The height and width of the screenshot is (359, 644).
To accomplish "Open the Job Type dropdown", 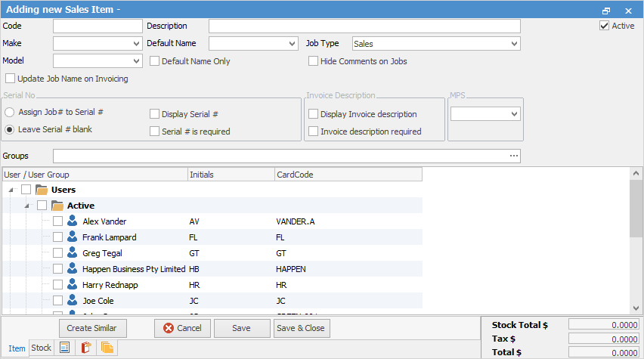I will click(x=514, y=44).
